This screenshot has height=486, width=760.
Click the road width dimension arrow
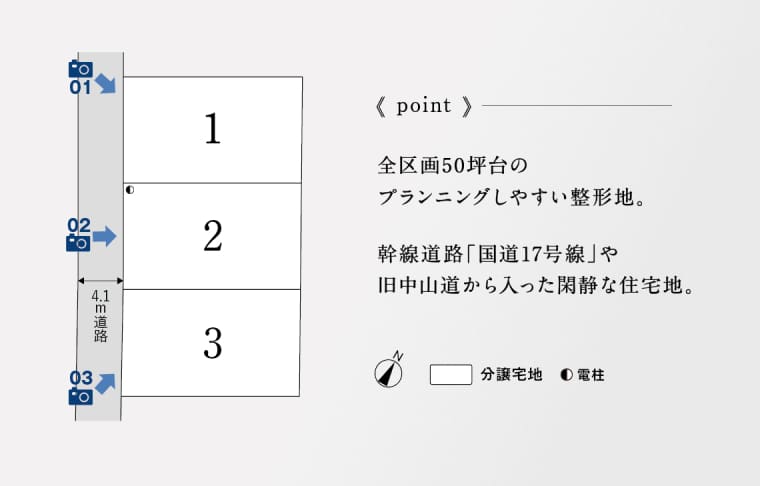coord(100,281)
